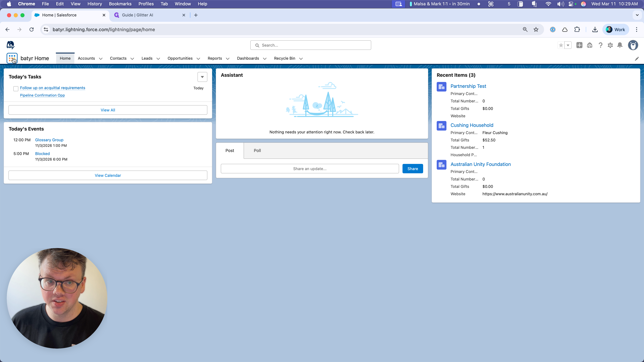Screen dimensions: 644x362
Task: Click the Cushing Household account icon
Action: (x=442, y=126)
